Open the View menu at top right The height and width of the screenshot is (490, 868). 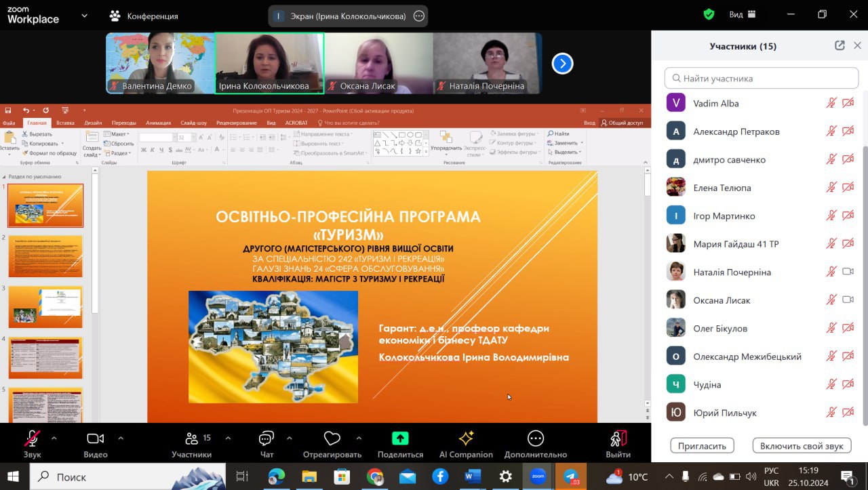tap(744, 14)
